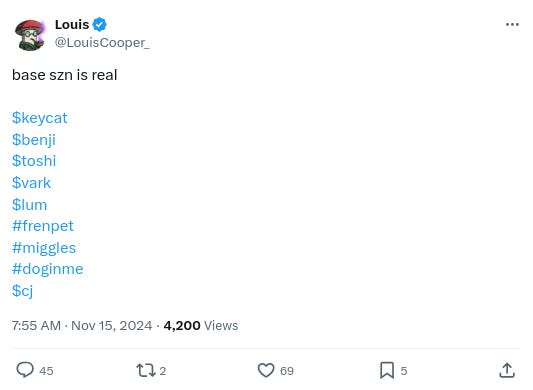Open the $vark cashtag link

coord(31,183)
